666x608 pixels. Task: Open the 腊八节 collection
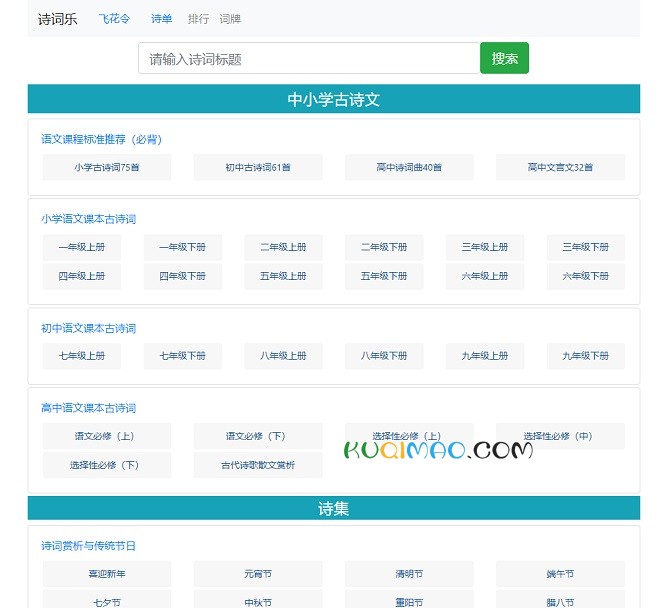coord(560,600)
